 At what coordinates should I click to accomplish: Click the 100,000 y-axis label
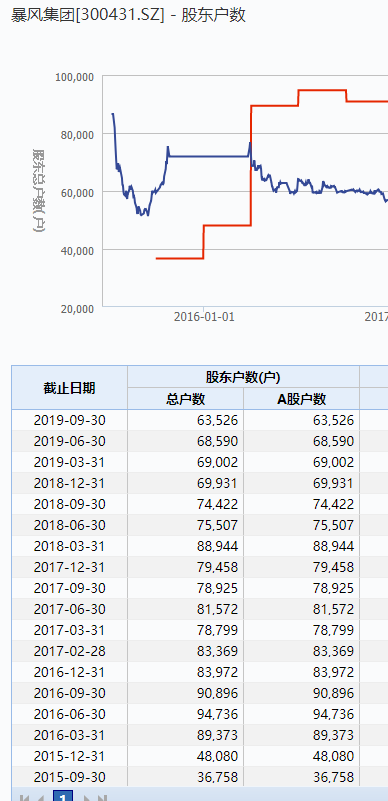[75, 77]
